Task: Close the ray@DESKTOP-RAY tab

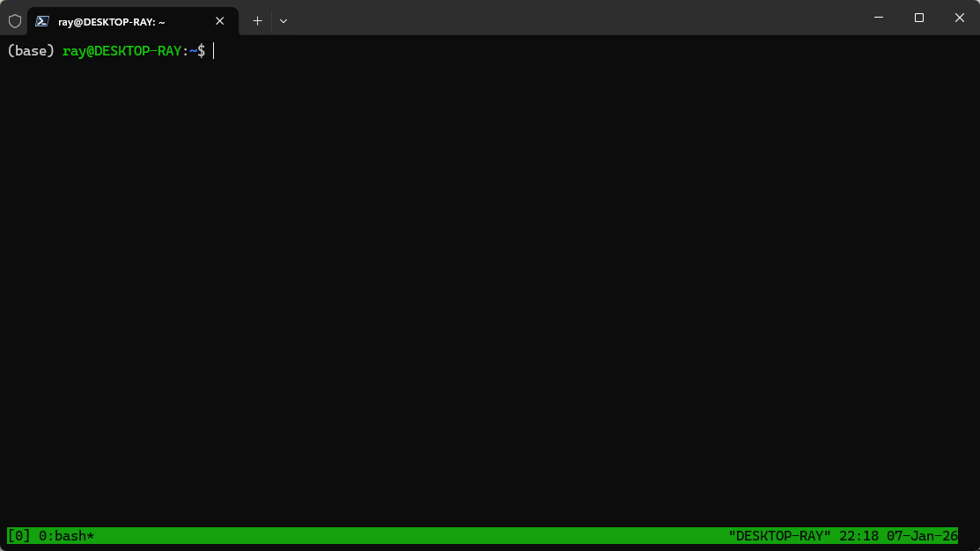Action: [220, 20]
